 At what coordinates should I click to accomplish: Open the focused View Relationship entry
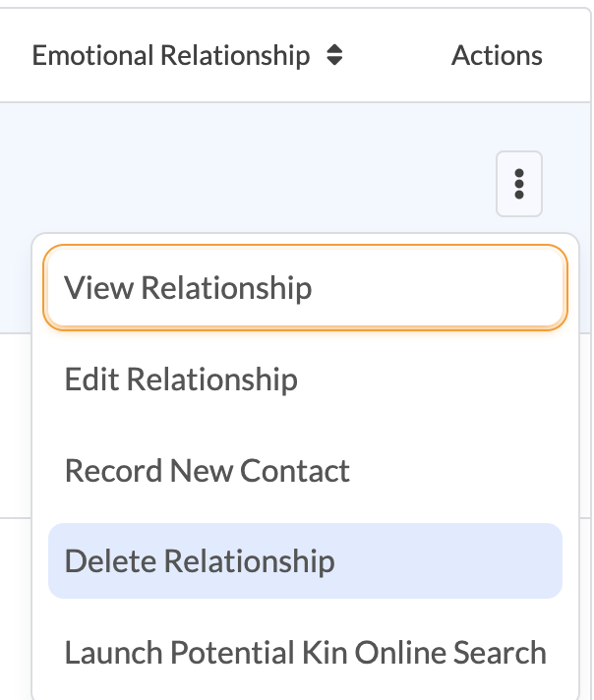point(306,287)
